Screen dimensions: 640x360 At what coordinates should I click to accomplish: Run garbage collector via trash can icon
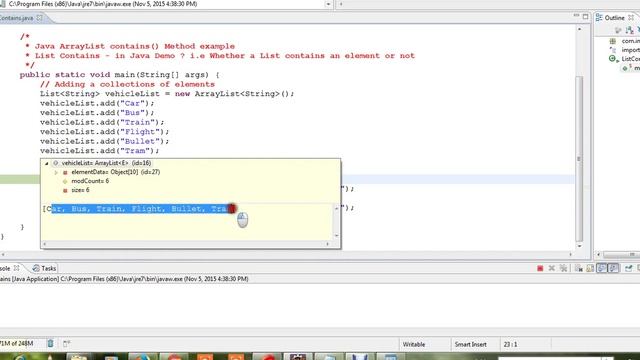tap(50, 344)
